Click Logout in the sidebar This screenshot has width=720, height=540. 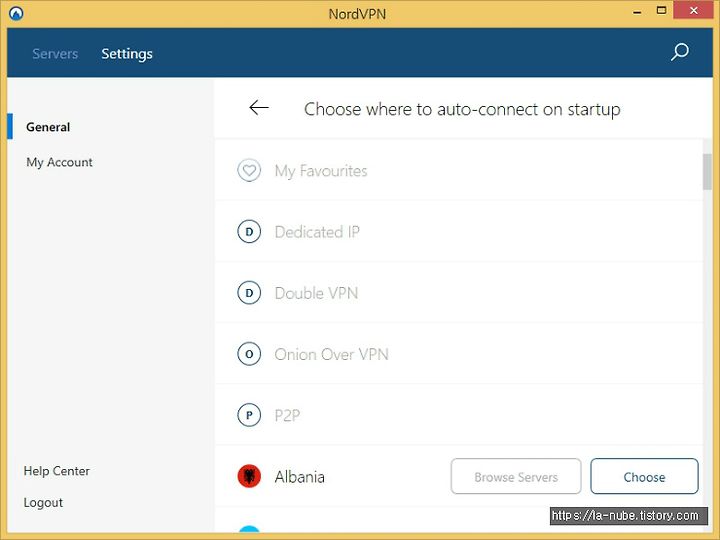point(43,502)
